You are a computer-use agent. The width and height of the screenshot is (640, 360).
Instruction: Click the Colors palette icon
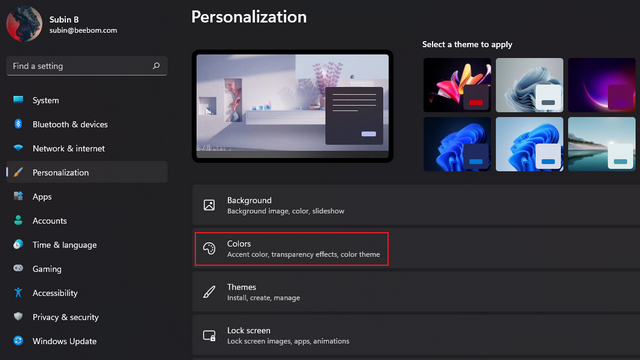pyautogui.click(x=209, y=248)
